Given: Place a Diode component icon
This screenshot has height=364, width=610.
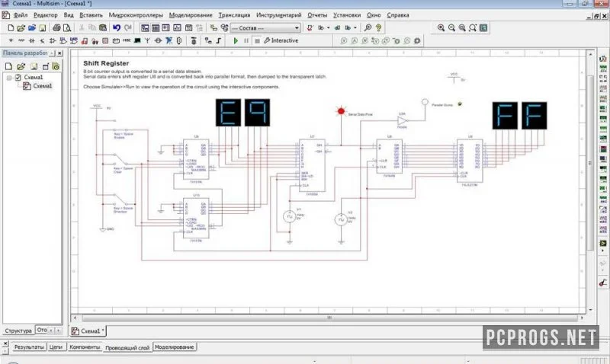Looking at the screenshot, I should [32, 40].
